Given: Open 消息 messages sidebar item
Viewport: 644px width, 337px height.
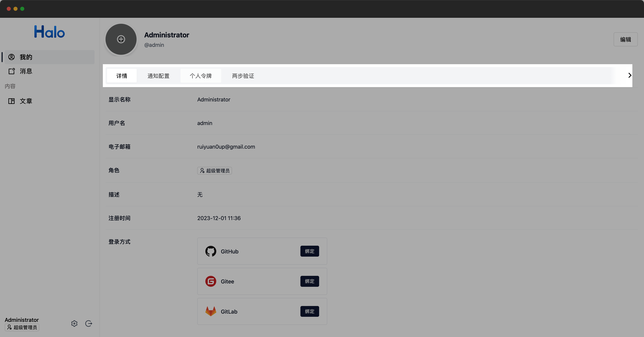Looking at the screenshot, I should coord(26,71).
